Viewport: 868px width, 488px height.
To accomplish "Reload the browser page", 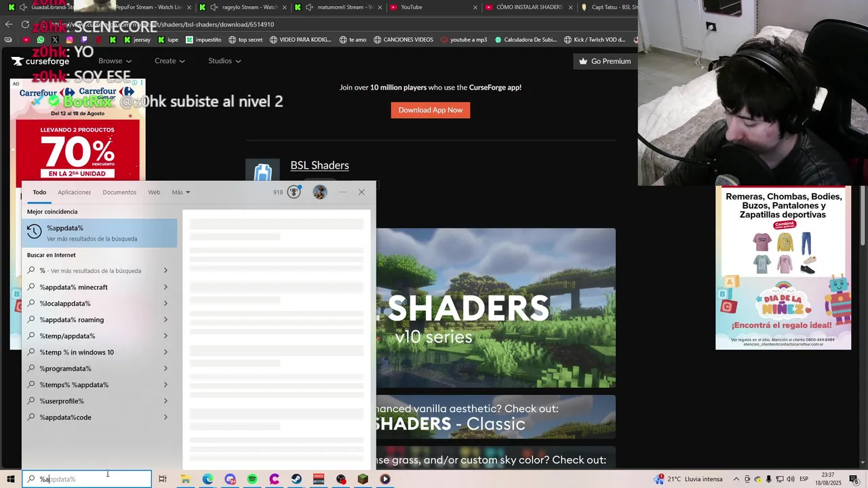I will point(25,24).
